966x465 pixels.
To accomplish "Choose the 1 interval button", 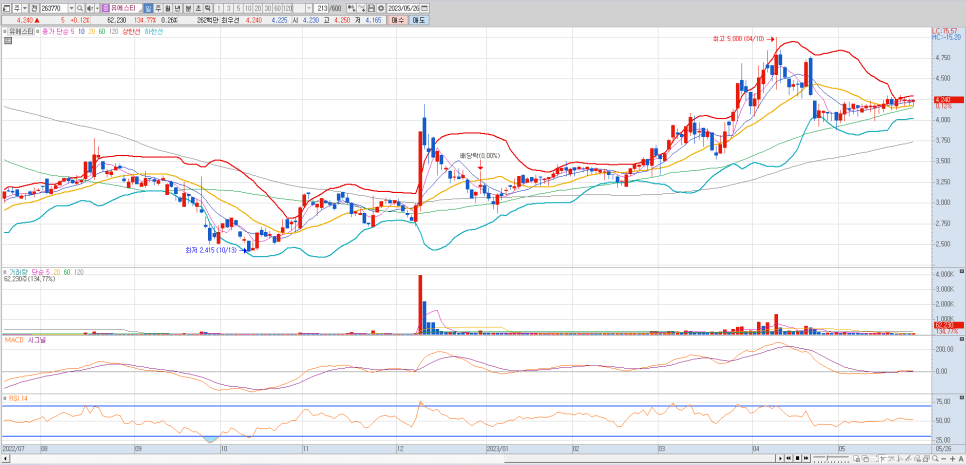I will pos(219,8).
